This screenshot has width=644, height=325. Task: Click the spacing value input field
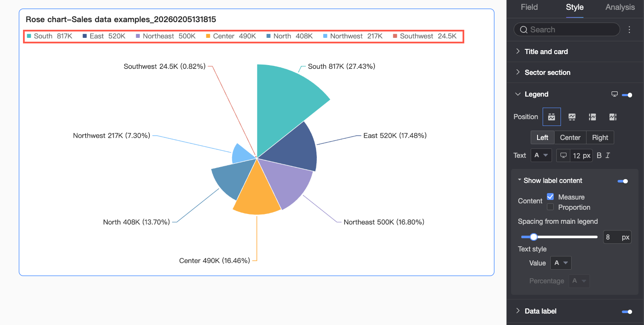[x=617, y=237]
